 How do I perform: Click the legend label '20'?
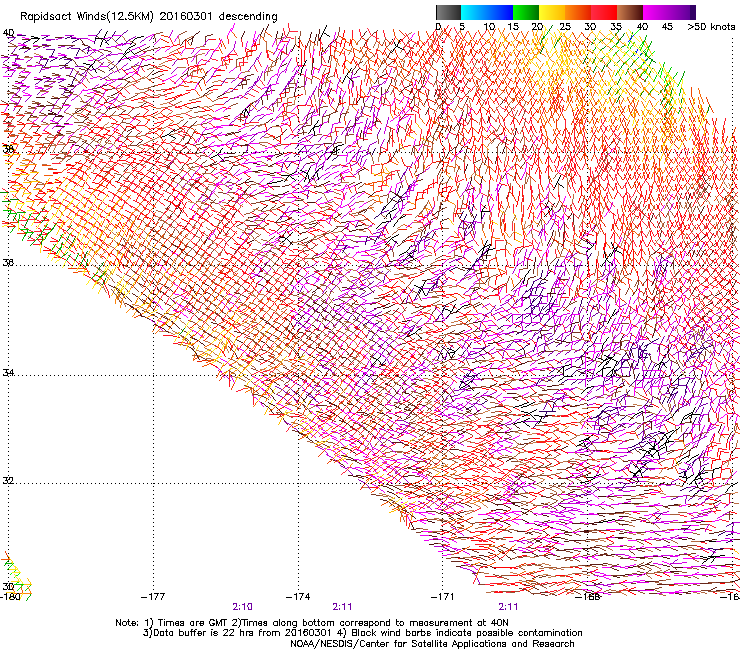538,27
